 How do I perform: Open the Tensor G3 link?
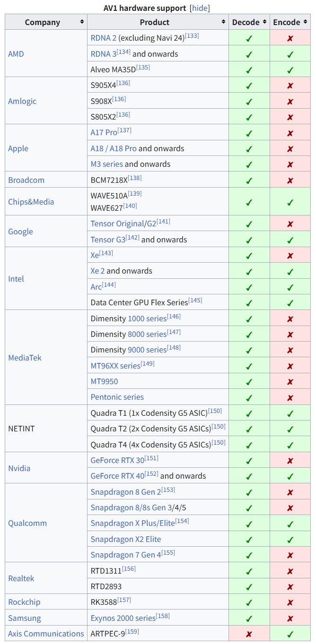click(x=108, y=240)
